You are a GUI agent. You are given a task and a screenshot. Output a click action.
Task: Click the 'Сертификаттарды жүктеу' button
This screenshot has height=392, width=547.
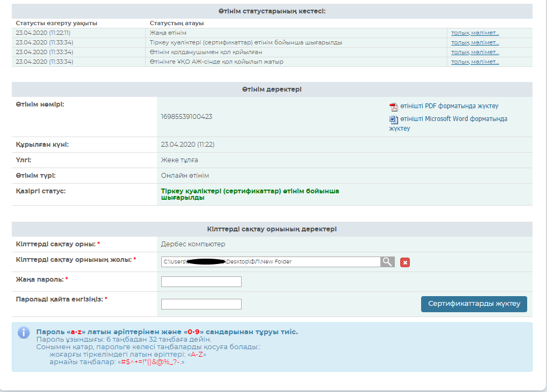pos(474,304)
